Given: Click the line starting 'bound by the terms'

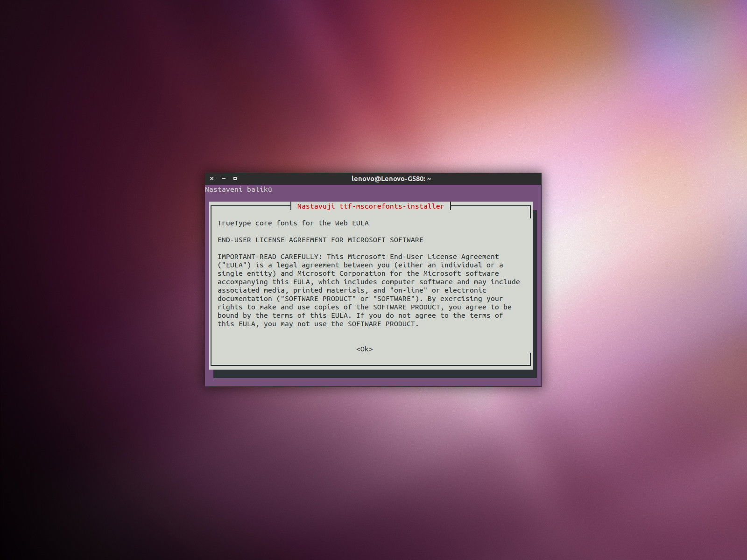Looking at the screenshot, I should click(x=360, y=315).
